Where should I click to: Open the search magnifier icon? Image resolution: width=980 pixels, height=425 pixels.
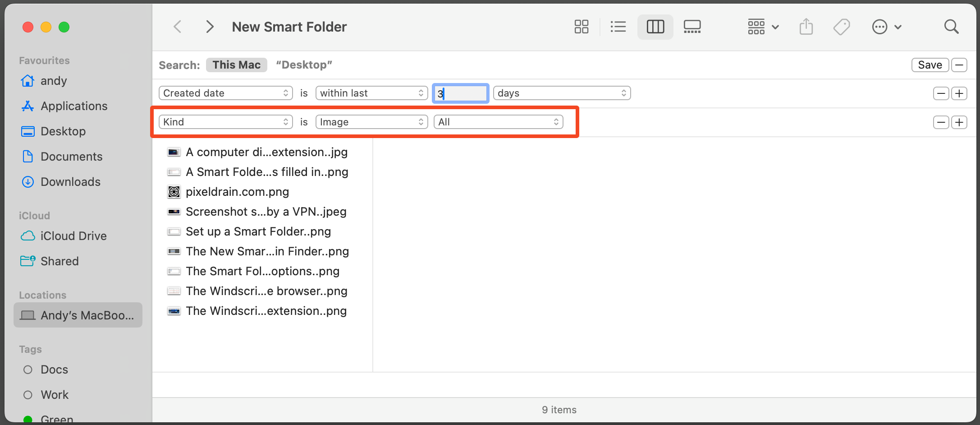(x=951, y=27)
